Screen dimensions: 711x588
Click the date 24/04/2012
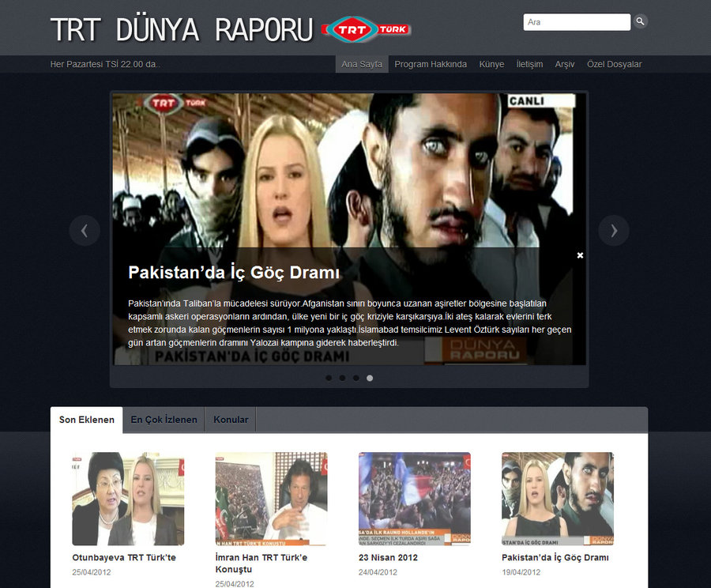(x=378, y=572)
